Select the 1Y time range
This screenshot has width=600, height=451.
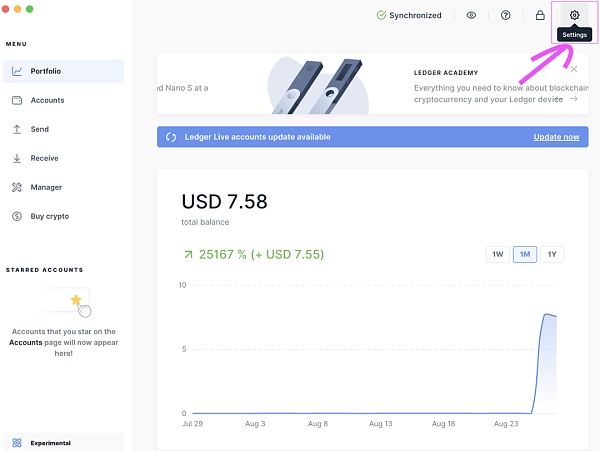[x=552, y=254]
